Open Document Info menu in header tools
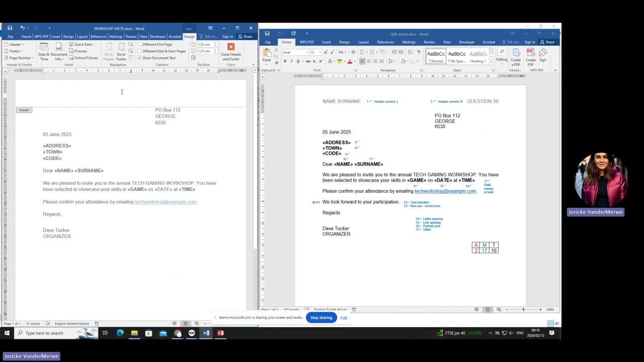 click(59, 52)
